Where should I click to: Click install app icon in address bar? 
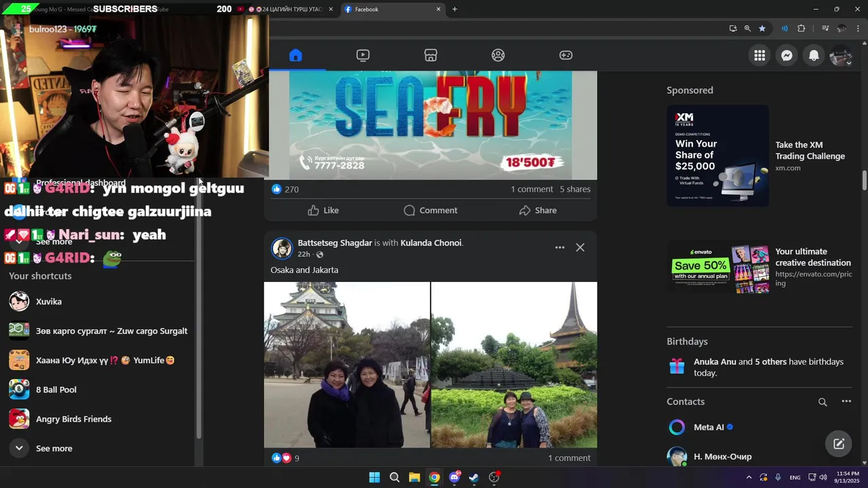pos(732,28)
